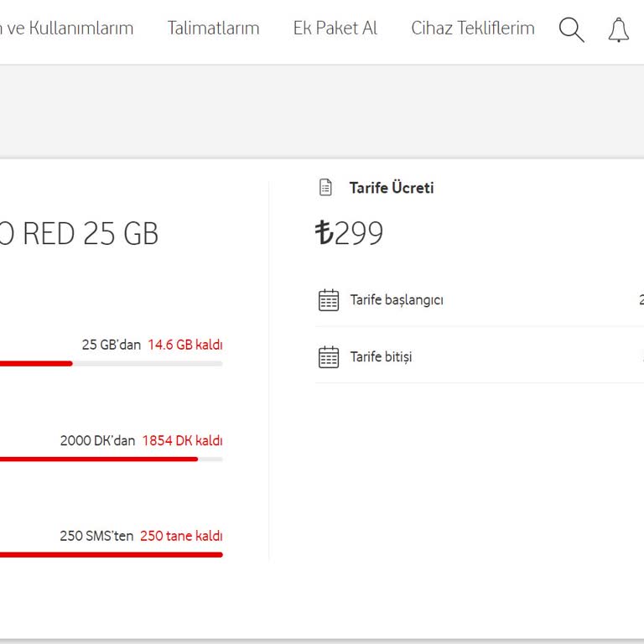The width and height of the screenshot is (644, 644).
Task: Click the Tarife Ücreti document icon
Action: coord(325,187)
